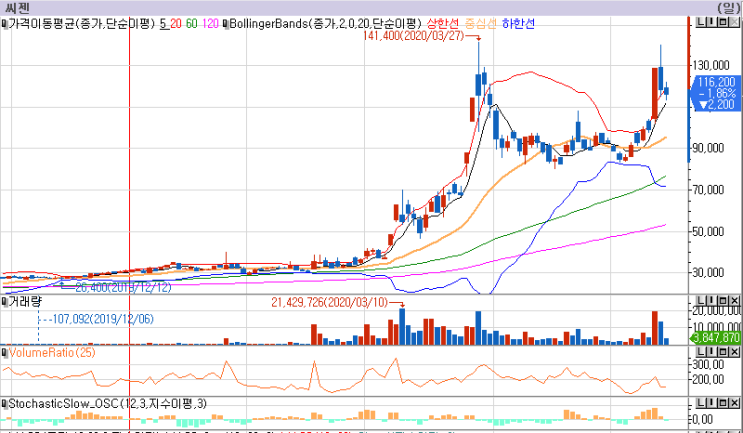Select the 60 moving average label
The height and width of the screenshot is (433, 743).
191,24
